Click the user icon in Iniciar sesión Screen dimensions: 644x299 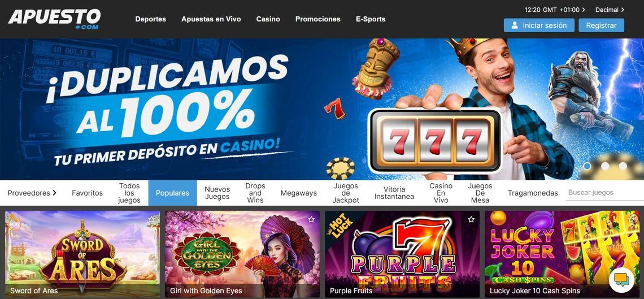(x=514, y=25)
